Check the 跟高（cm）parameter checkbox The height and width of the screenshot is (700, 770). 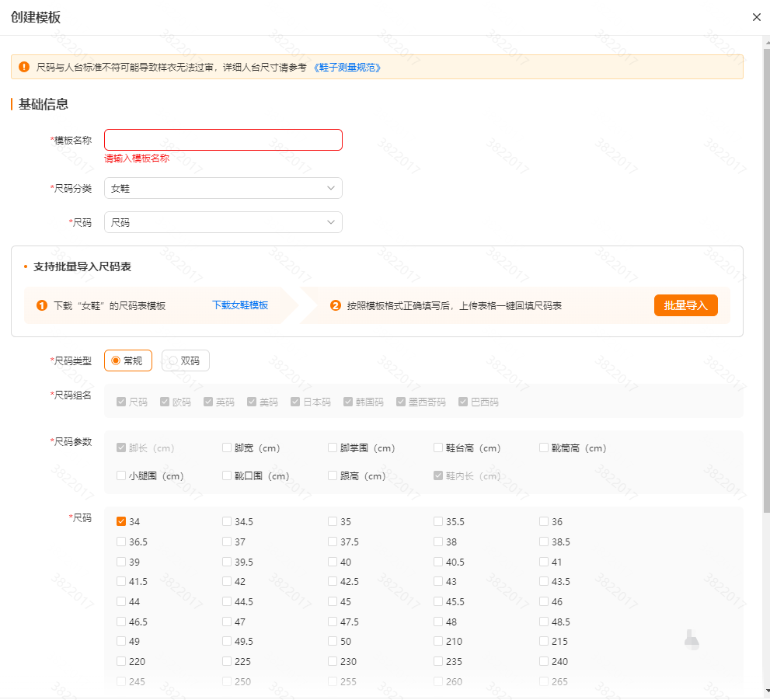click(333, 475)
